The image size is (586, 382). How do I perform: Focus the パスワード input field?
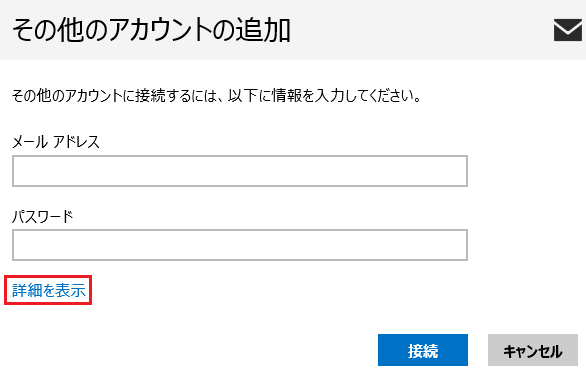tap(240, 245)
